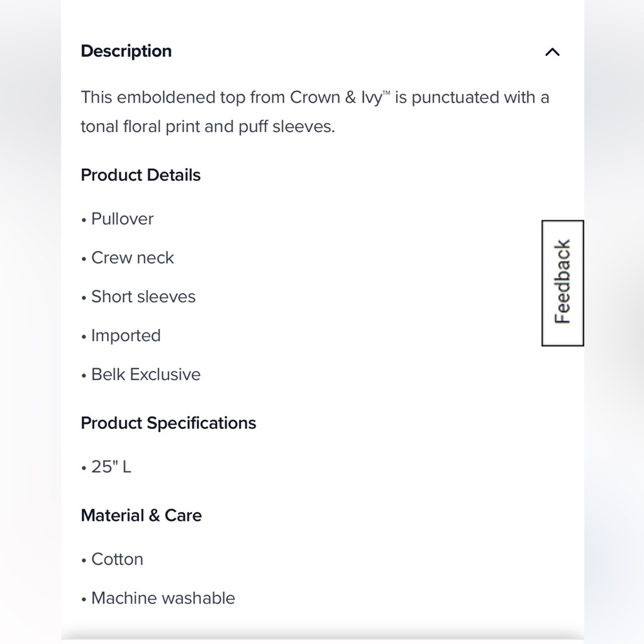Click the Crown & Ivy brand name
This screenshot has height=644, width=644.
click(x=335, y=98)
